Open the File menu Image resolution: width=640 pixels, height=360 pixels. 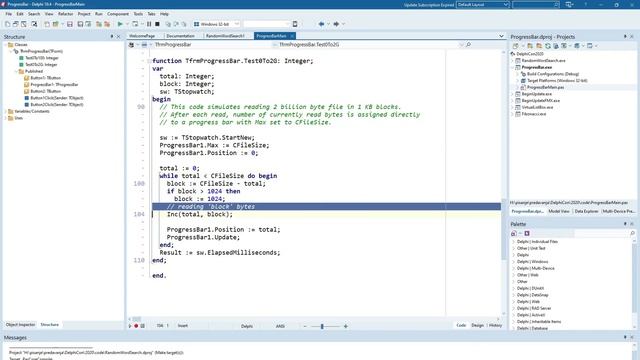[9, 14]
